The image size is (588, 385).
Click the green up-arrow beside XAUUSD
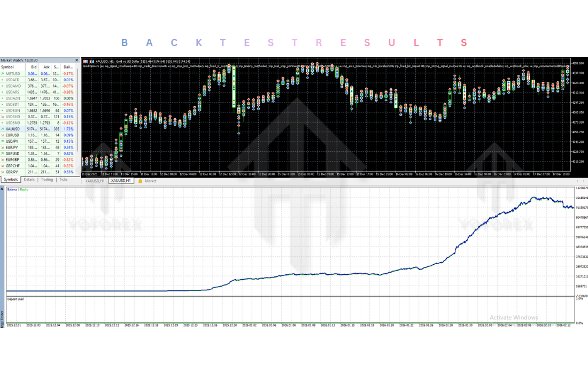pos(3,129)
